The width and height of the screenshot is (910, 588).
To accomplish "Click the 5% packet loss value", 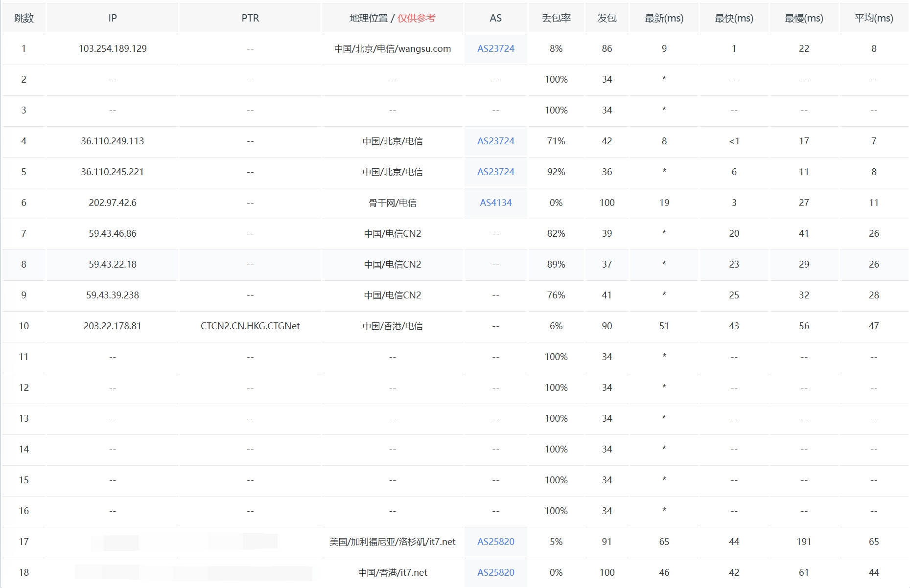I will coord(556,542).
